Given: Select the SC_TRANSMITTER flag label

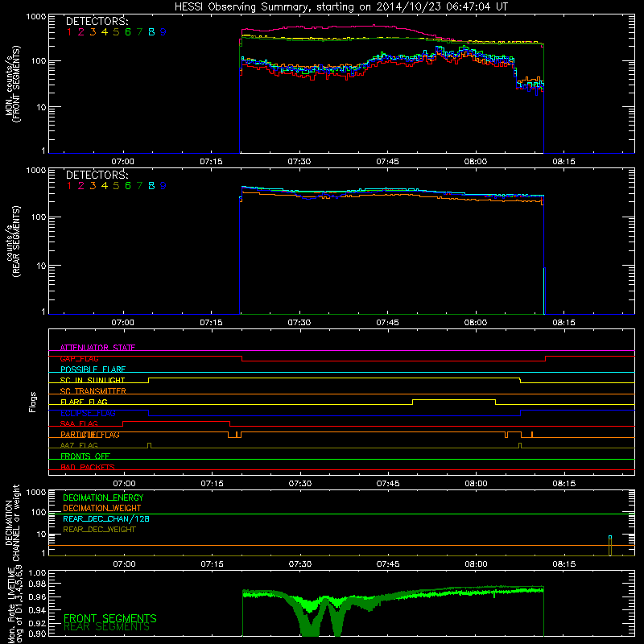Looking at the screenshot, I should (x=93, y=391).
